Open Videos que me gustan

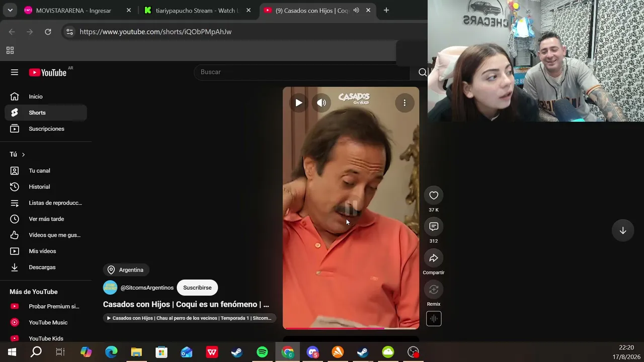46,235
